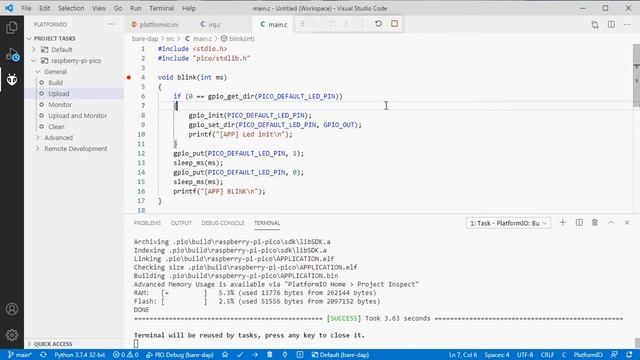Open the Terminal menu
Image resolution: width=640 pixels, height=360 pixels.
[162, 8]
